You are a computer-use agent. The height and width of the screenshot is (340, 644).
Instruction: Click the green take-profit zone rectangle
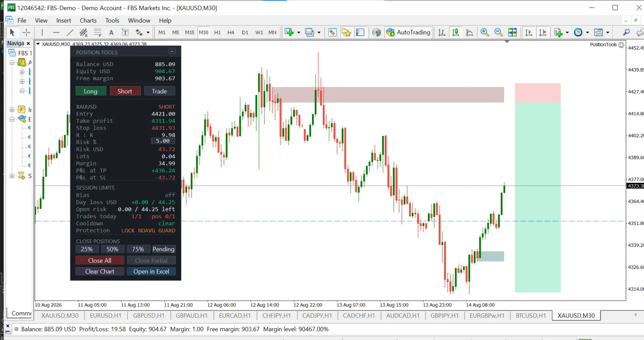coord(538,197)
